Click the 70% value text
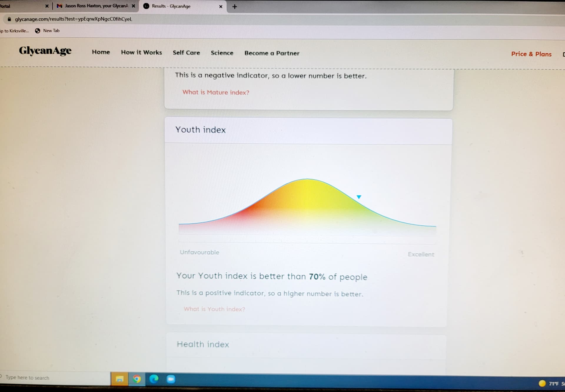Viewport: 565px width, 392px height. 317,277
